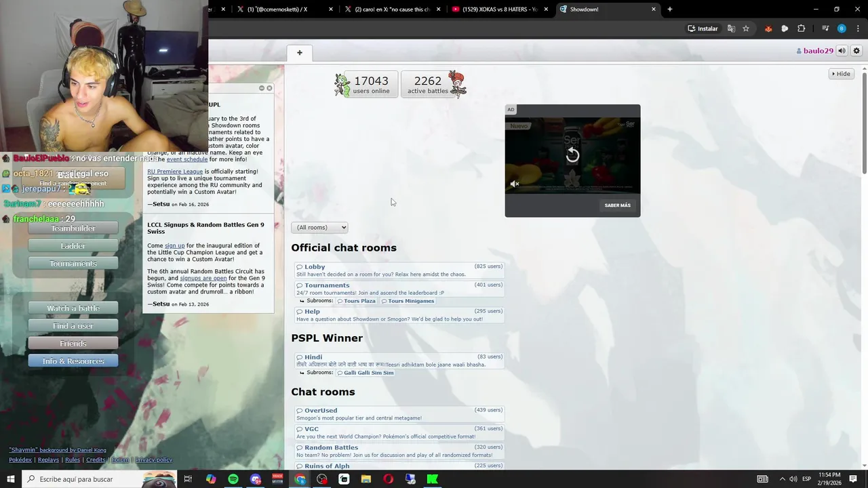Minimize the news panel

tap(262, 88)
